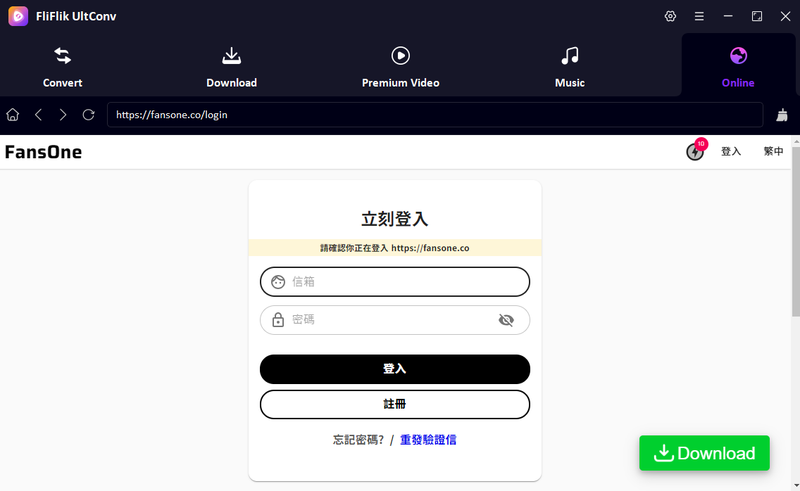Screen dimensions: 800x491
Task: Focus the 信箱 email input field
Action: pos(395,282)
